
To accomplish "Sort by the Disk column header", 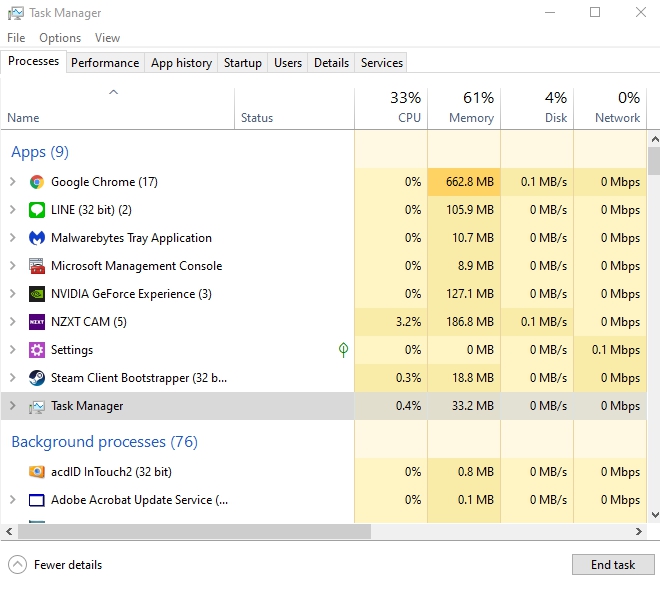I will click(537, 108).
